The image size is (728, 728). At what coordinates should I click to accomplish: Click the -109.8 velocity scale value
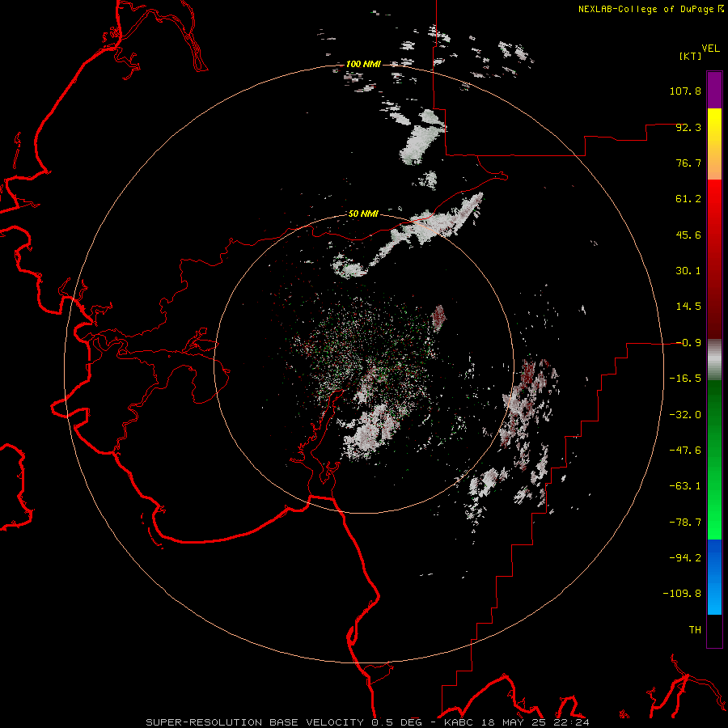682,594
